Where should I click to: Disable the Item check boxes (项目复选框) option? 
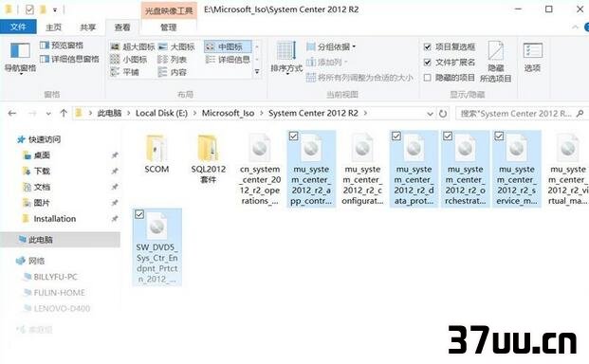[x=427, y=46]
